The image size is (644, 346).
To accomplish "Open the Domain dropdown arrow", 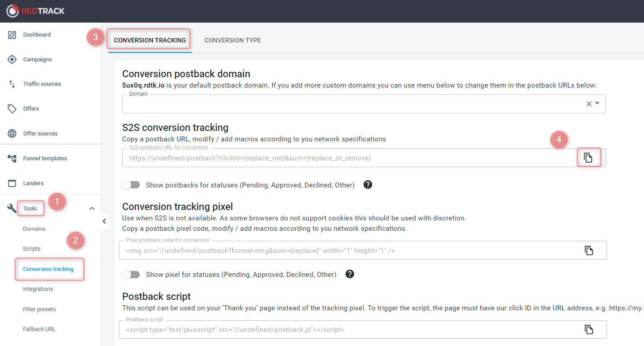I will click(x=597, y=103).
